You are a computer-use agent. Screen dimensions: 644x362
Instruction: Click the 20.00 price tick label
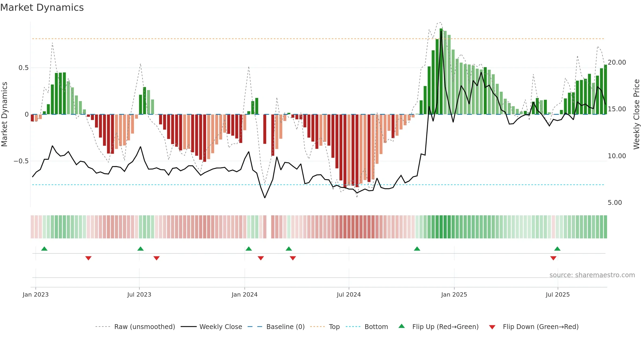pyautogui.click(x=617, y=62)
